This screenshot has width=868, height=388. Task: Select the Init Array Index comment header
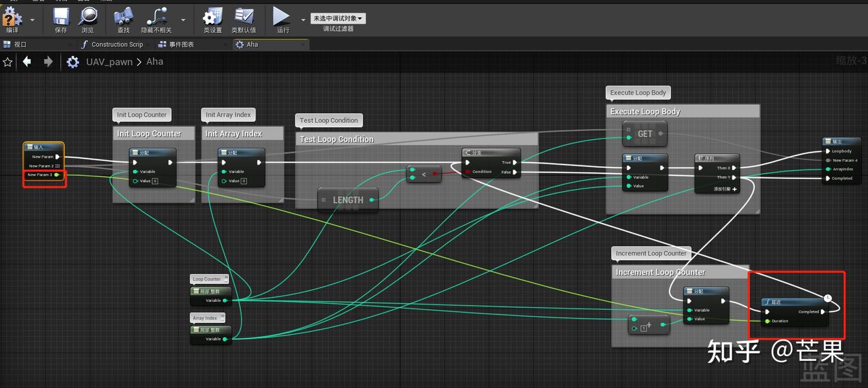tap(242, 134)
